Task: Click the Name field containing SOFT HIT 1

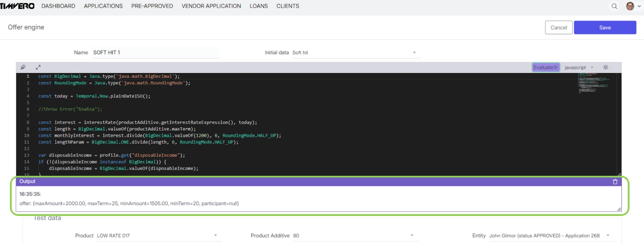Action: (x=155, y=53)
